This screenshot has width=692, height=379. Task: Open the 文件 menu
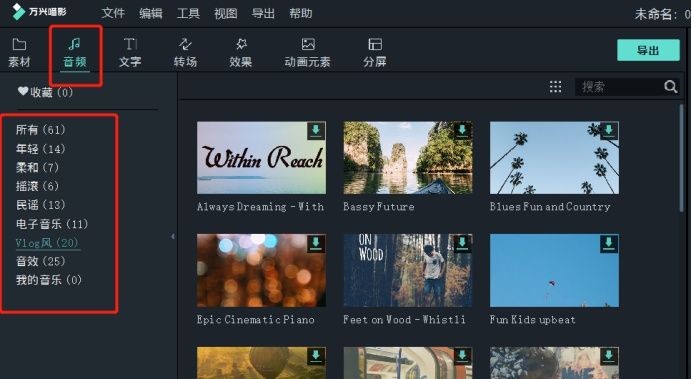[113, 13]
